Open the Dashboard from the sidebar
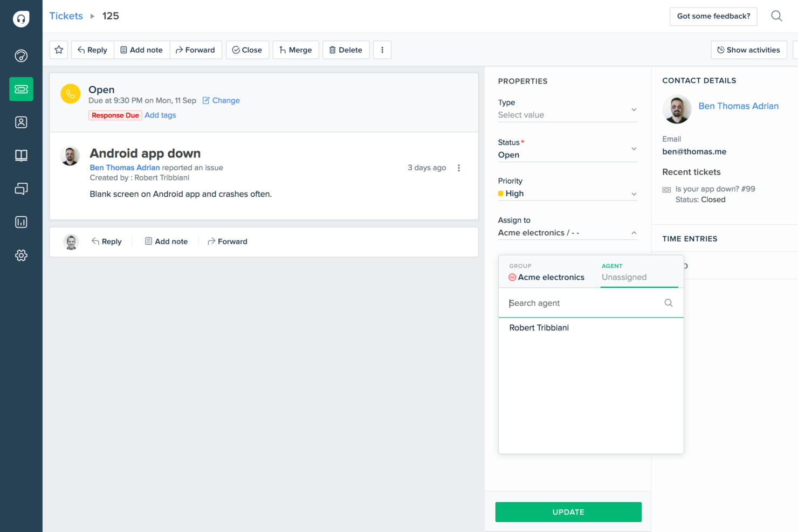 [21, 56]
